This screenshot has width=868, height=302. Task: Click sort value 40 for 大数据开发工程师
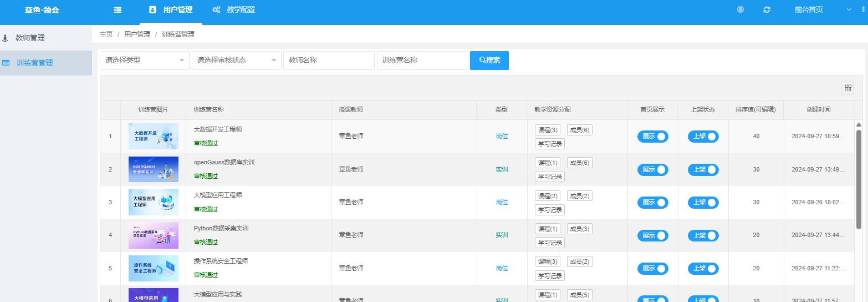pyautogui.click(x=756, y=137)
